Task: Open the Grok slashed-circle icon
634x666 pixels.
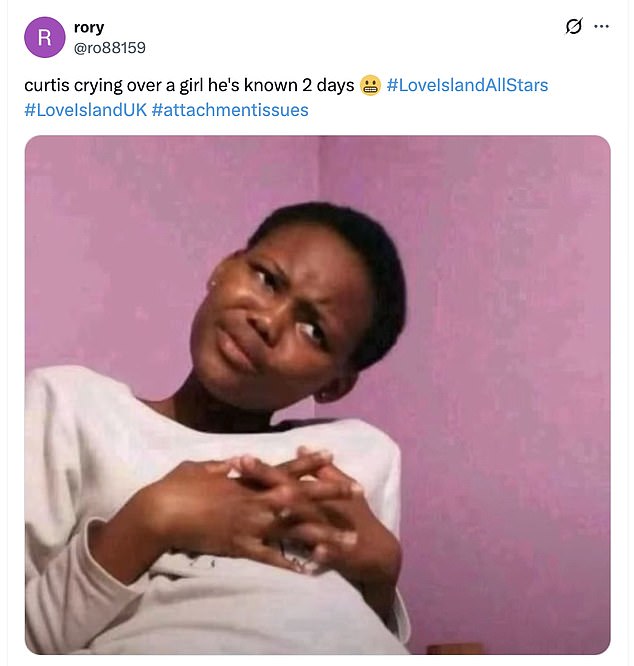Action: pyautogui.click(x=573, y=27)
